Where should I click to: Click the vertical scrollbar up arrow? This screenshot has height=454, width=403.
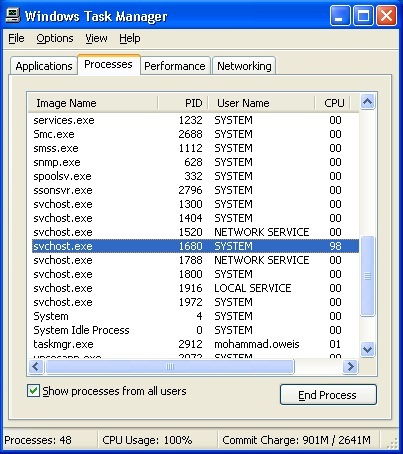coord(367,102)
